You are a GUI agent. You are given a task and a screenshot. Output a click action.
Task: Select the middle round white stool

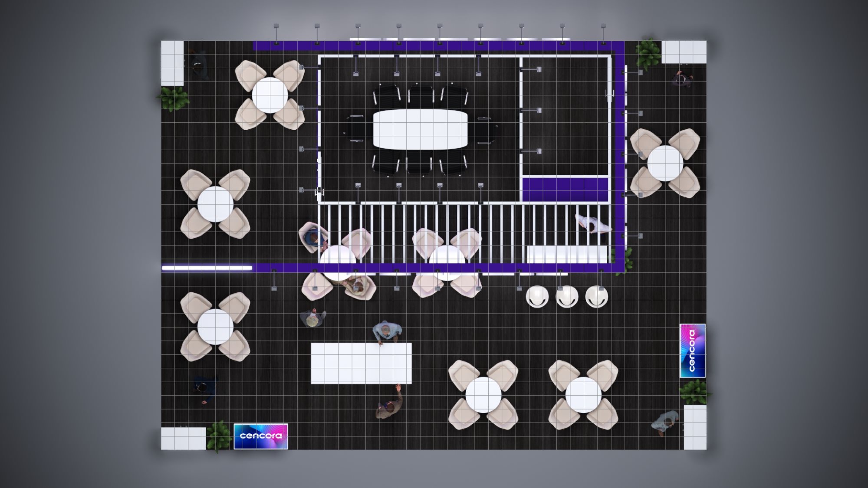567,297
